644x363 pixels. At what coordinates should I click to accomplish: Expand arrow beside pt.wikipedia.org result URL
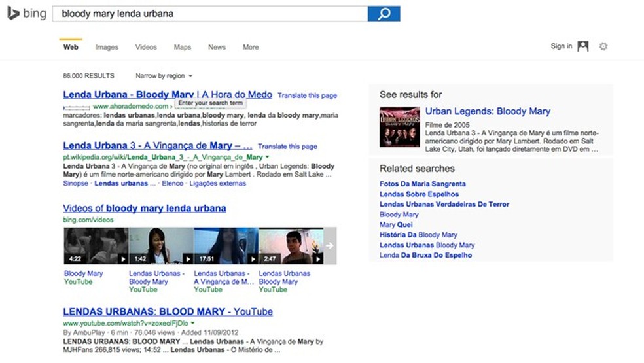tap(267, 158)
